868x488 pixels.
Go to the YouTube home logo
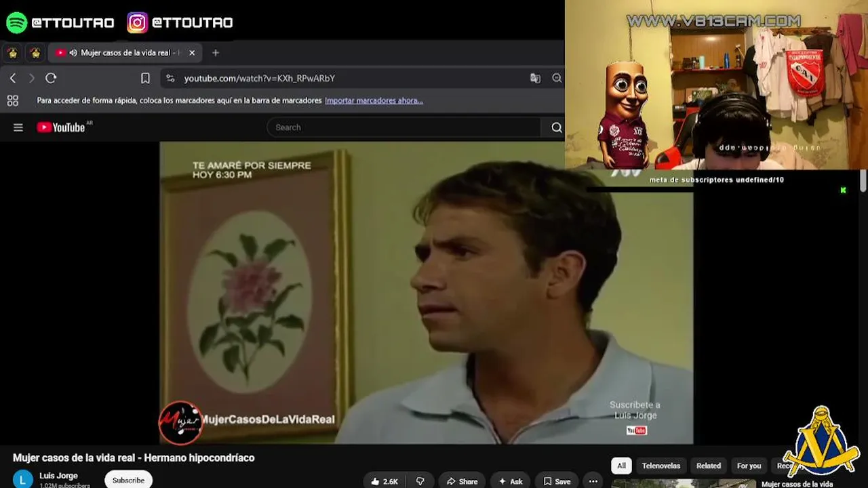(x=62, y=127)
